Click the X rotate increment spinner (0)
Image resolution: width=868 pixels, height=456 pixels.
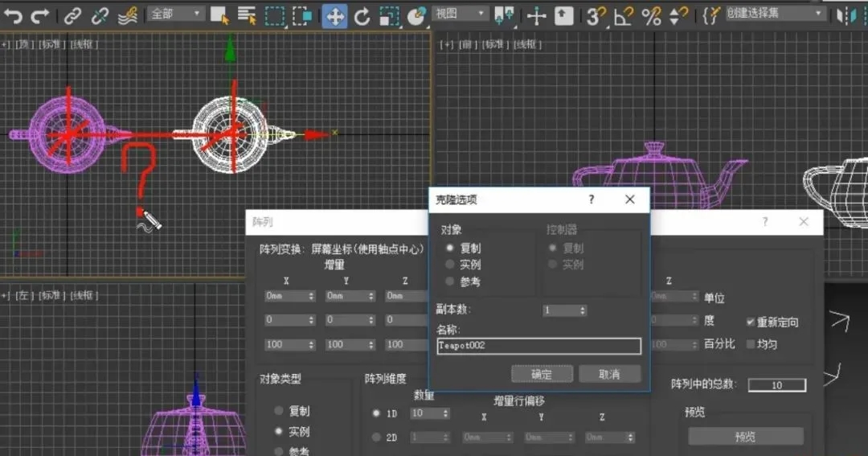click(311, 320)
